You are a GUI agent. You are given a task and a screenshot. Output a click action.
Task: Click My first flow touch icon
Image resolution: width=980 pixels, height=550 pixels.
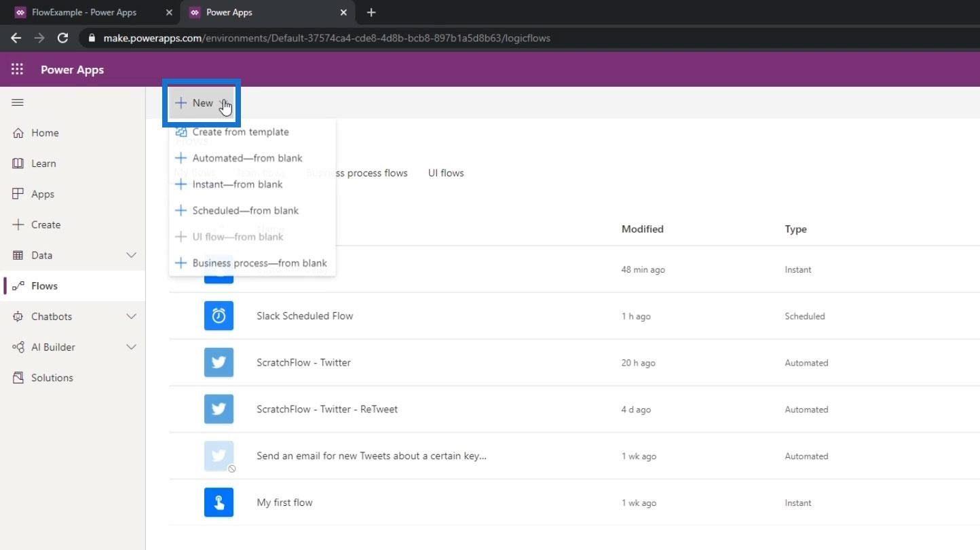point(219,503)
